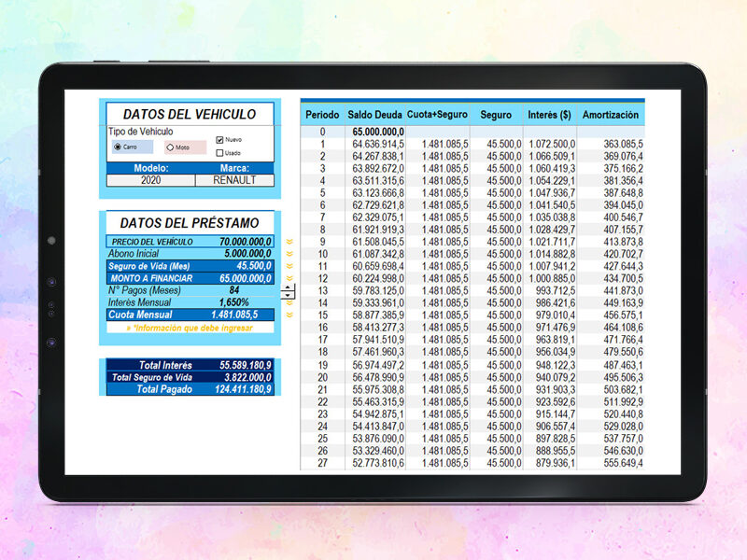
Task: Click the yellow chevron beside Cuota Mensual
Action: tap(289, 315)
